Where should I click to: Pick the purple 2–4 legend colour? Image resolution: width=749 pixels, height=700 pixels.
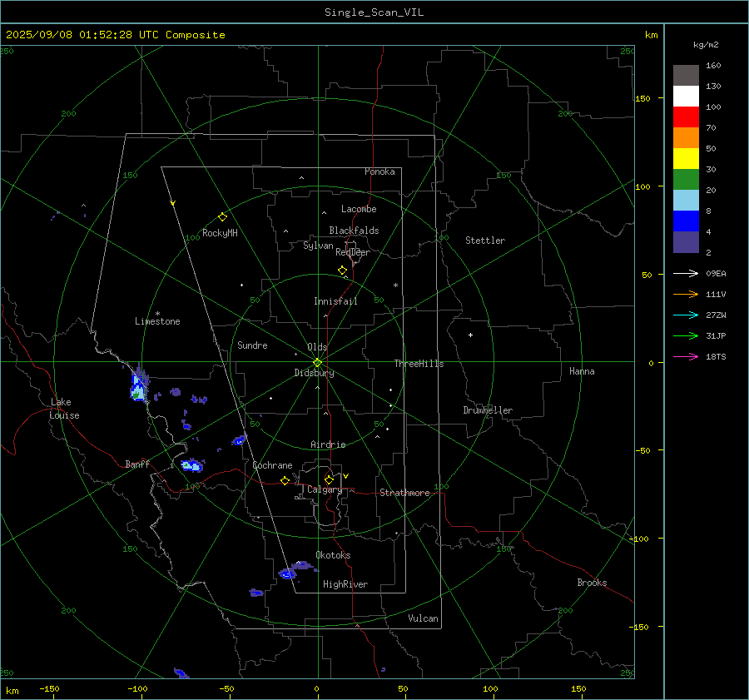coord(686,241)
